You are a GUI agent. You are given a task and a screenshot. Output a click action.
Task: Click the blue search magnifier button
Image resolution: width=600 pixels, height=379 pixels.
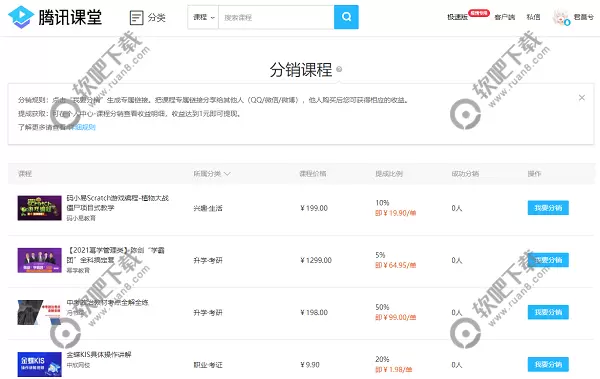(346, 17)
